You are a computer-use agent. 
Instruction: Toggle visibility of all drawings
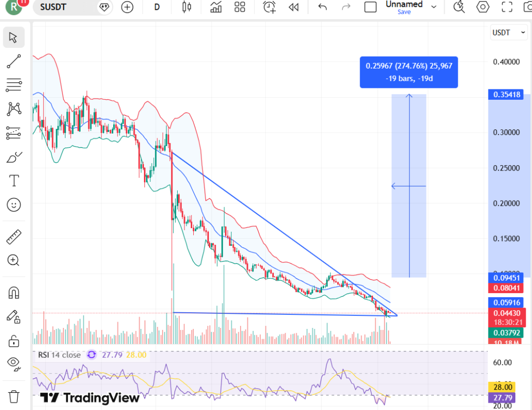14,364
